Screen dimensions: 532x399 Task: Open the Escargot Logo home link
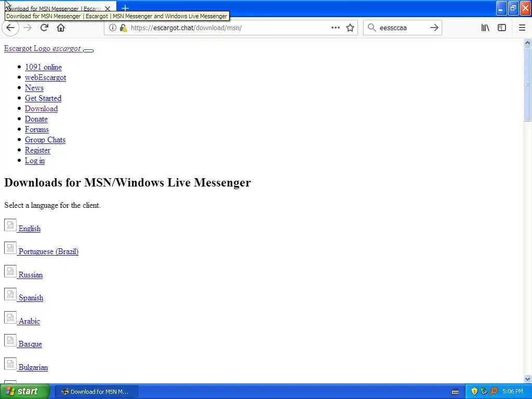click(x=43, y=48)
